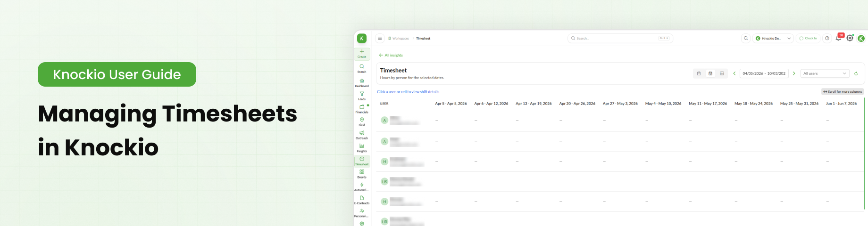This screenshot has width=868, height=226.
Task: Open the Knockio De... workspace dropdown
Action: [773, 39]
